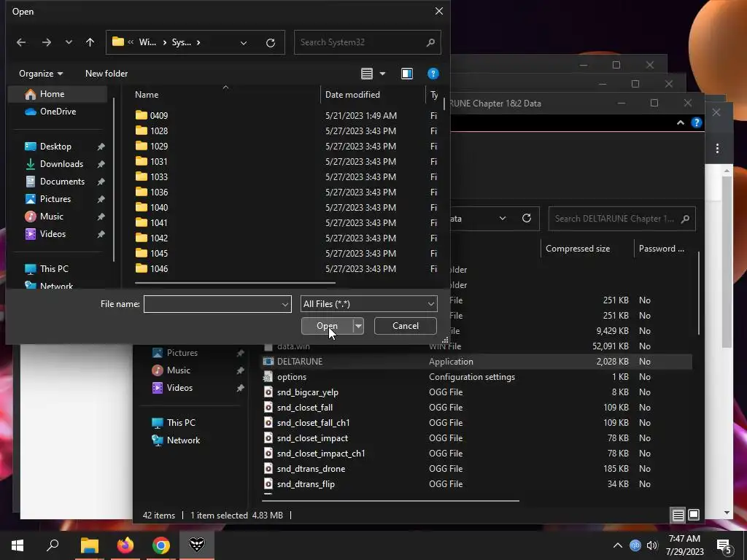Open File Explorer from the taskbar
Viewport: 747px width, 560px height.
coord(89,545)
